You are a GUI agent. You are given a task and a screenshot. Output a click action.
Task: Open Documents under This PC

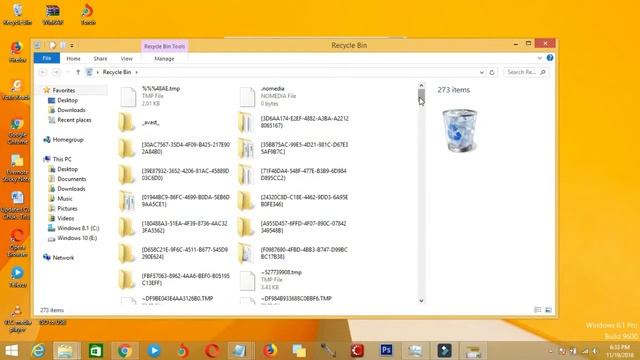click(71, 179)
